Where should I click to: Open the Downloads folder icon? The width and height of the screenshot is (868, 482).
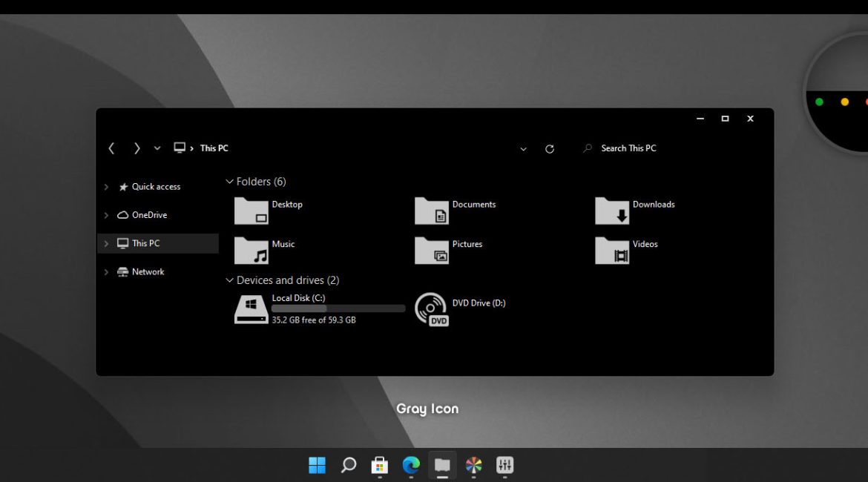tap(611, 211)
